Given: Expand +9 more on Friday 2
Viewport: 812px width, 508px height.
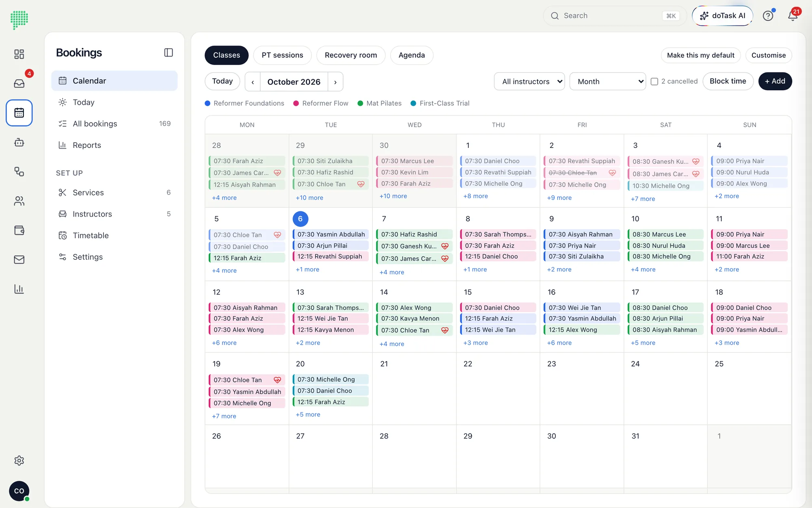Looking at the screenshot, I should click(x=559, y=198).
